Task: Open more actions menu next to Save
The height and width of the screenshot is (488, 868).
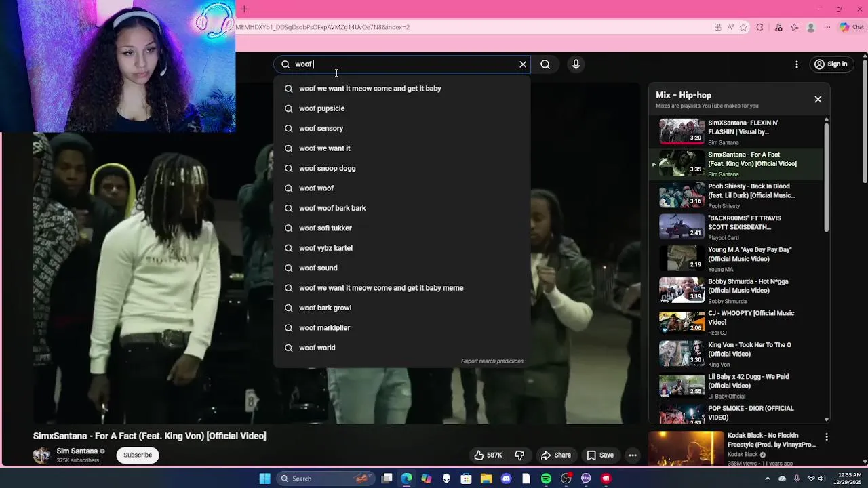Action: 633,455
